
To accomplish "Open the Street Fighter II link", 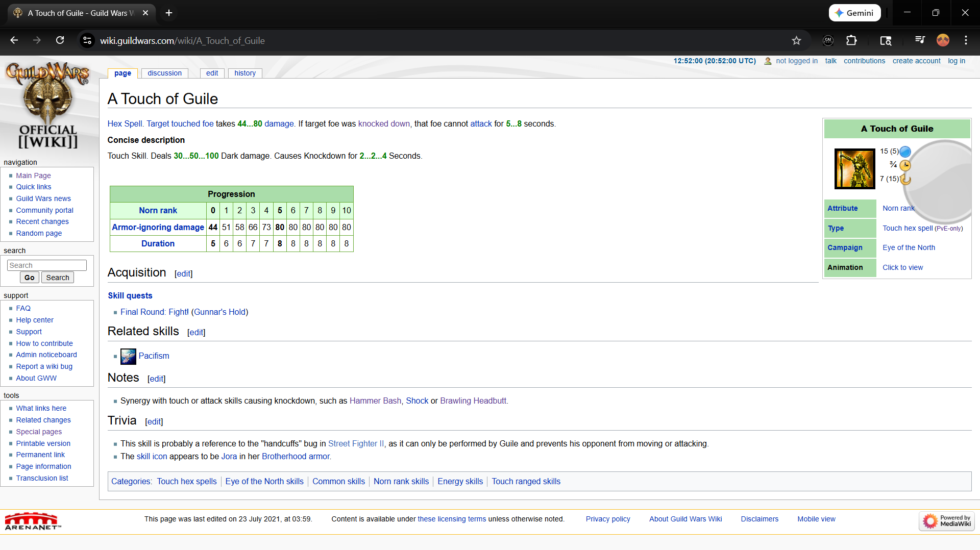I will (356, 443).
